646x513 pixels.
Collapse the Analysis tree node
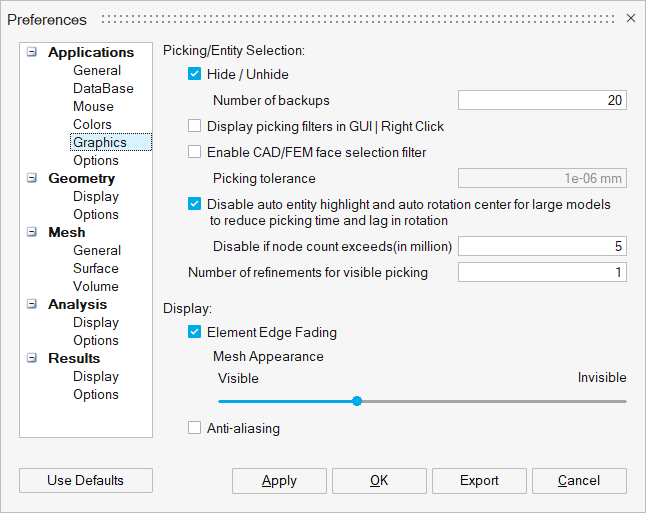click(32, 304)
